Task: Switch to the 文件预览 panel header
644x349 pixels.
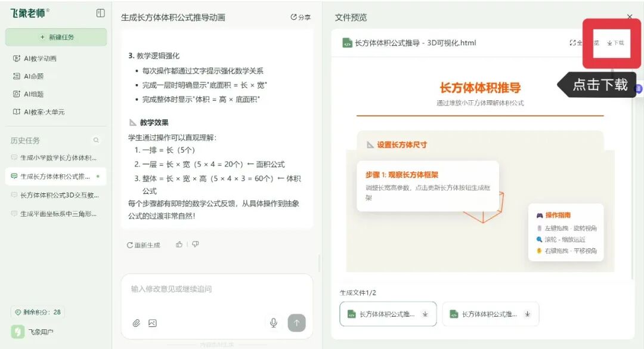Action: (x=351, y=18)
